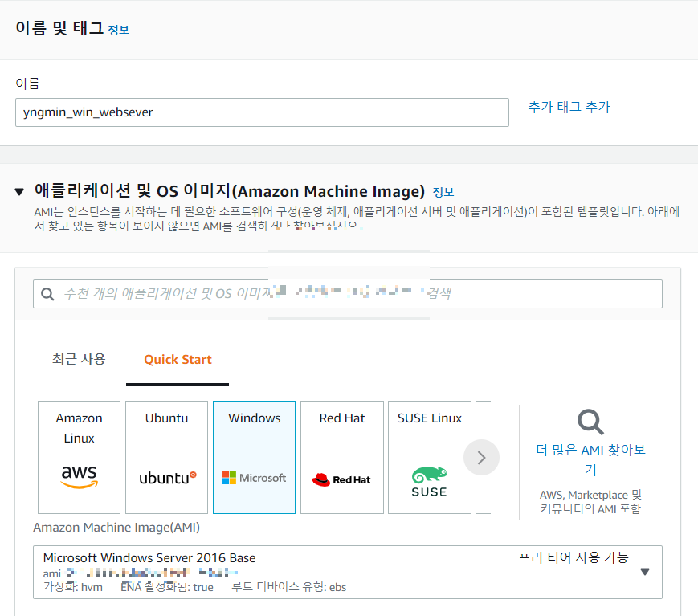Click the large magnifier icon for browsing AMIs
The height and width of the screenshot is (616, 698).
590,422
